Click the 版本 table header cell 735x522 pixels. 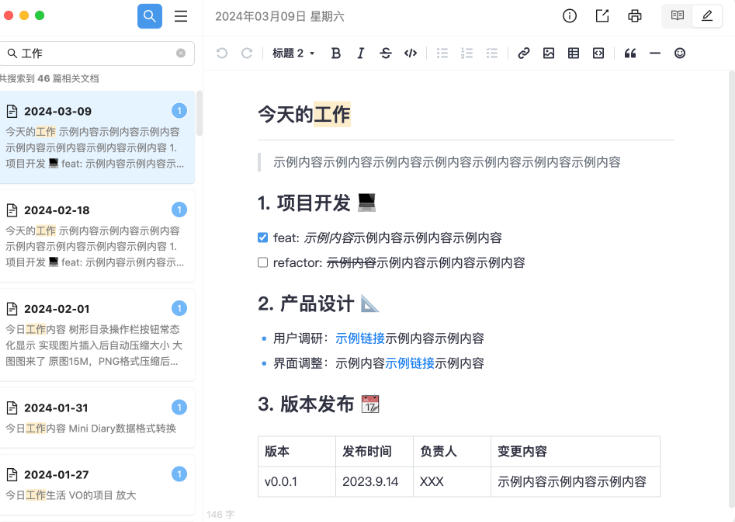tap(297, 451)
